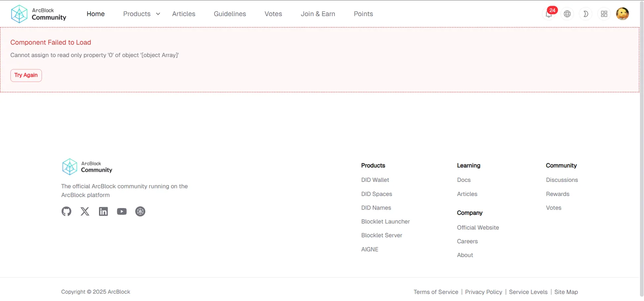644x301 pixels.
Task: Open the About footer link
Action: tap(465, 255)
